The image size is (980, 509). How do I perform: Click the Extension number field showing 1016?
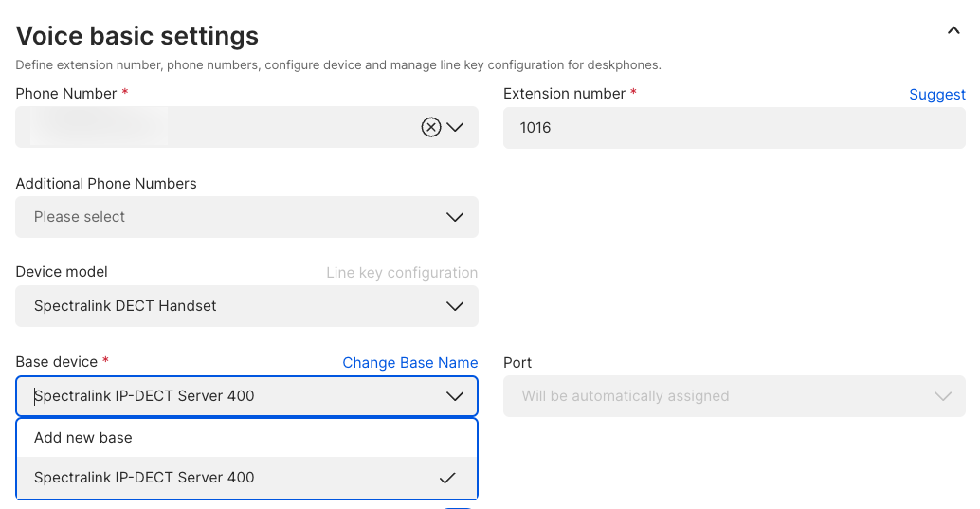point(734,128)
